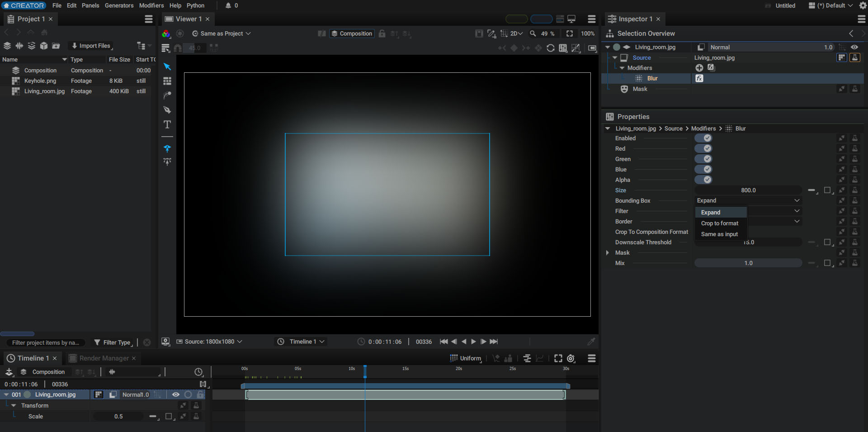Open the Python menu
The width and height of the screenshot is (868, 432).
click(x=195, y=5)
